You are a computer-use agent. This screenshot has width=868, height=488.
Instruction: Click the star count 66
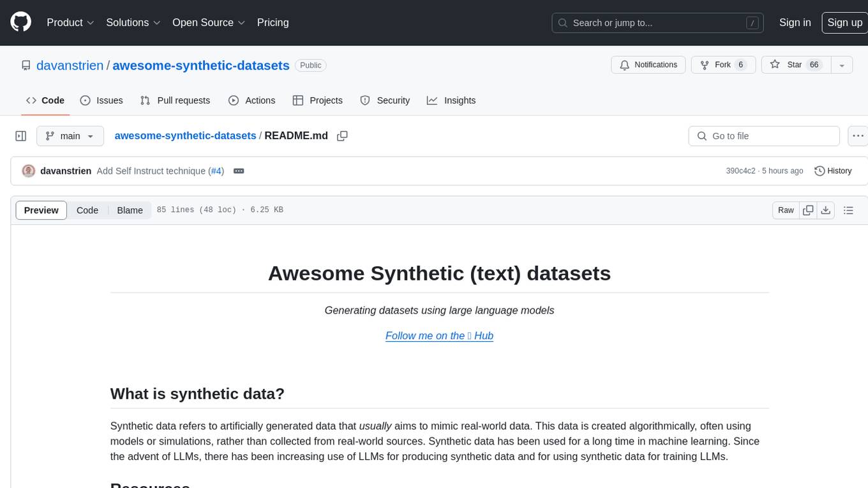[x=814, y=65]
